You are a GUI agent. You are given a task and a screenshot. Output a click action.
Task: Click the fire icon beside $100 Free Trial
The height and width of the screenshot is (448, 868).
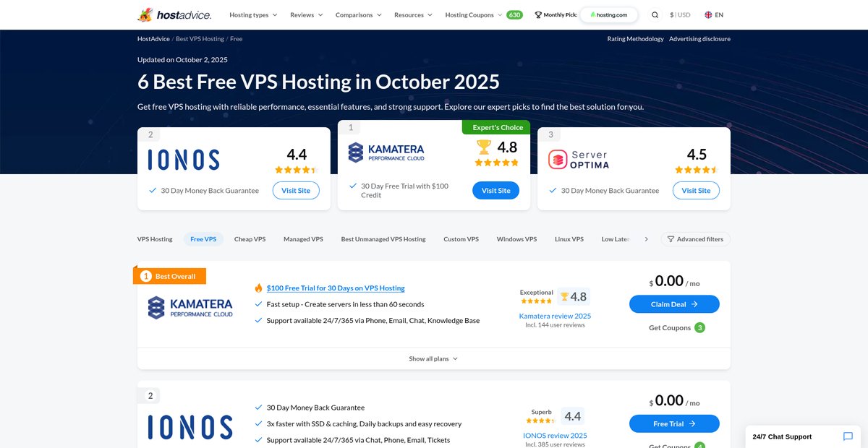[258, 288]
